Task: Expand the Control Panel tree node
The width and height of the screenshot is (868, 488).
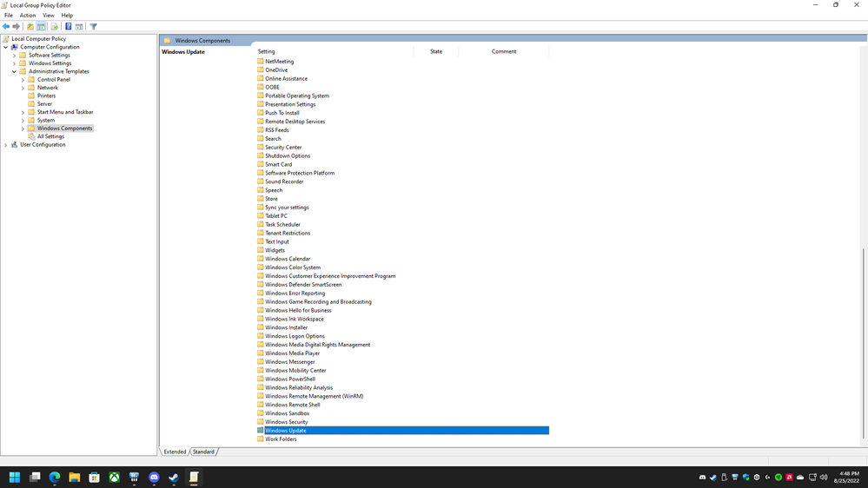Action: tap(23, 80)
